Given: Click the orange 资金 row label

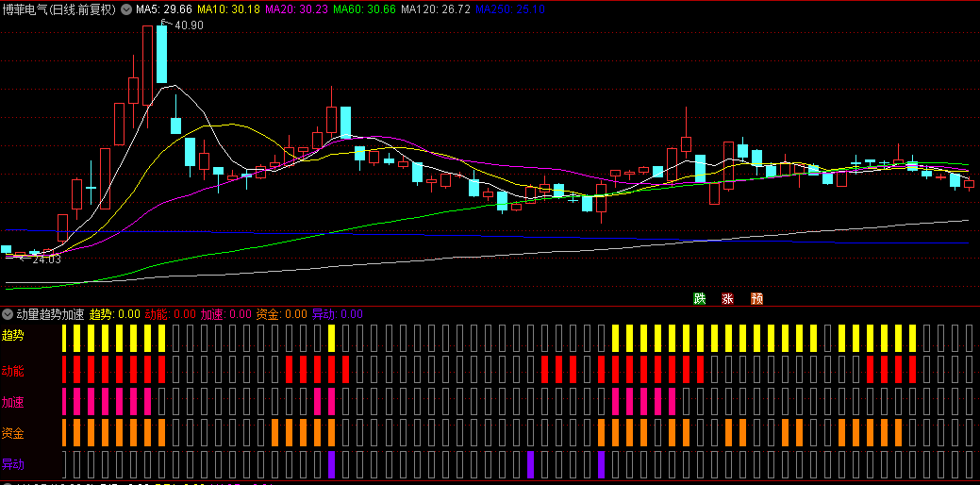Looking at the screenshot, I should click(x=13, y=432).
